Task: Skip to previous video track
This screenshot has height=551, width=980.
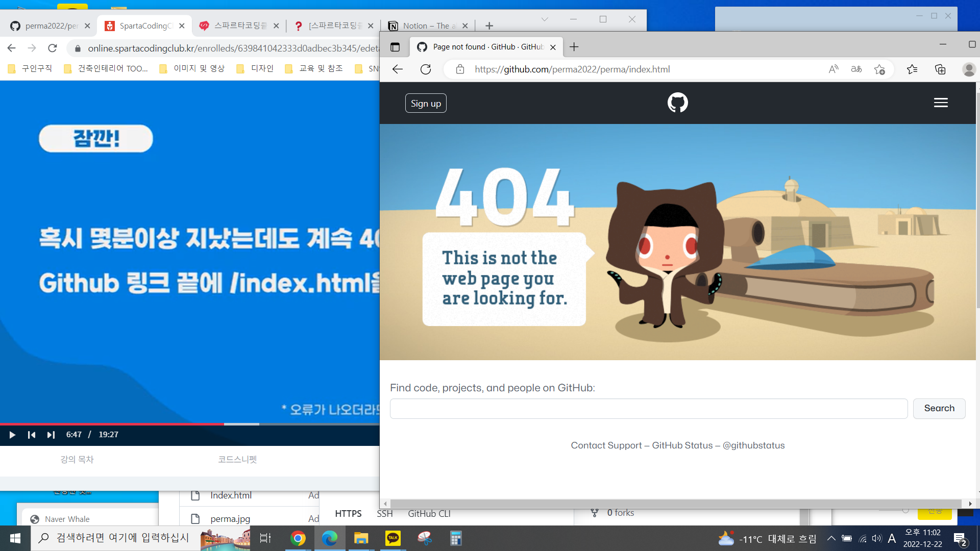Action: (32, 435)
